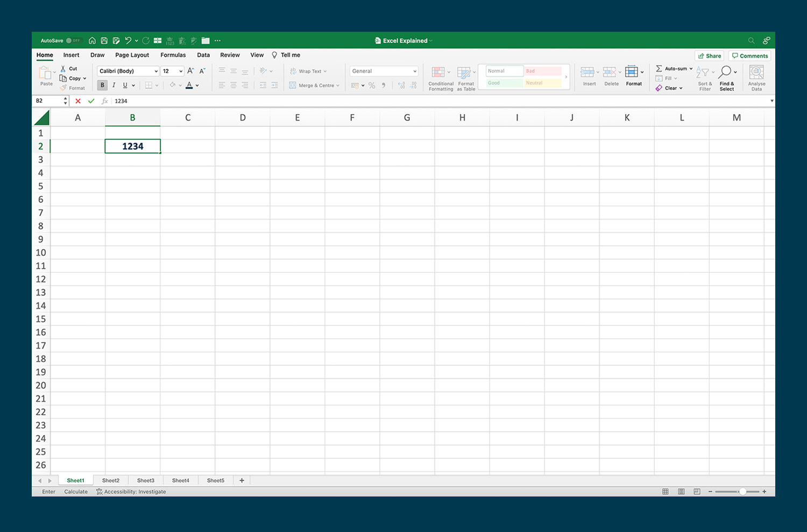The height and width of the screenshot is (532, 807).
Task: Apply percent number style
Action: point(371,85)
